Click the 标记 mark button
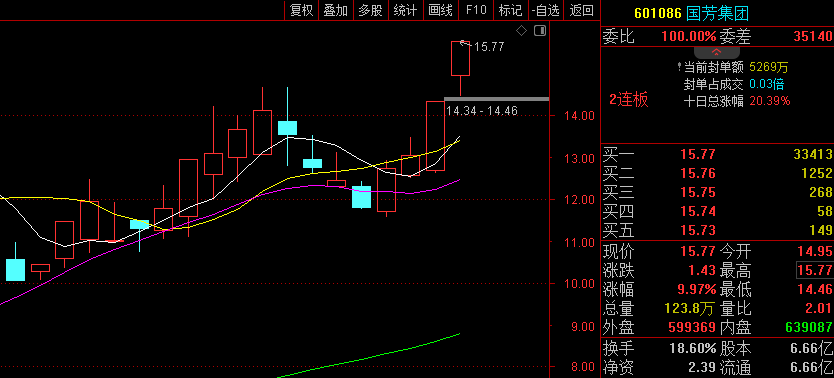The height and width of the screenshot is (378, 834). tap(511, 10)
